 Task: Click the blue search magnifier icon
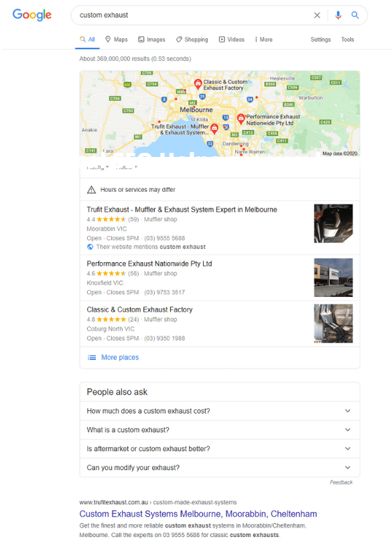355,15
